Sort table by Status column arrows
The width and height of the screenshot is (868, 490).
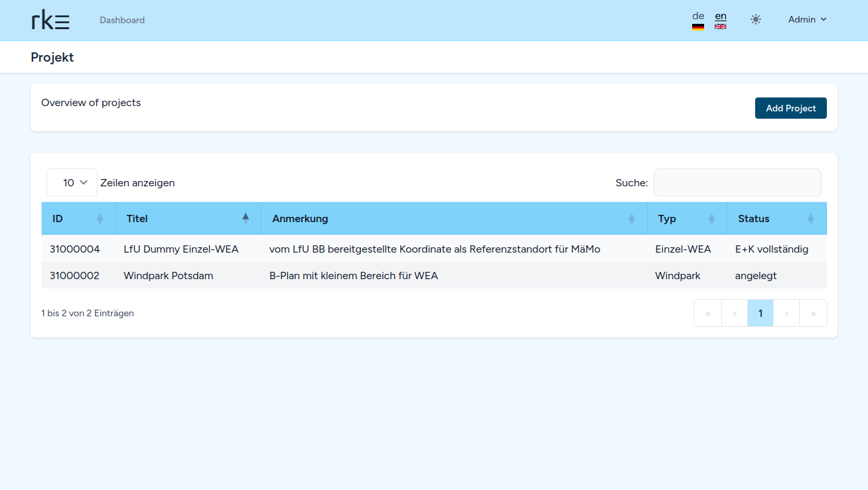pos(810,219)
